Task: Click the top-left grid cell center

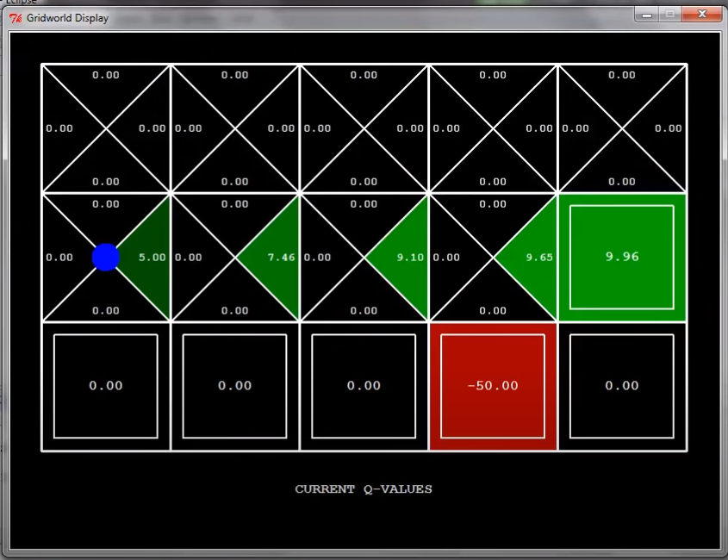Action: (x=106, y=128)
